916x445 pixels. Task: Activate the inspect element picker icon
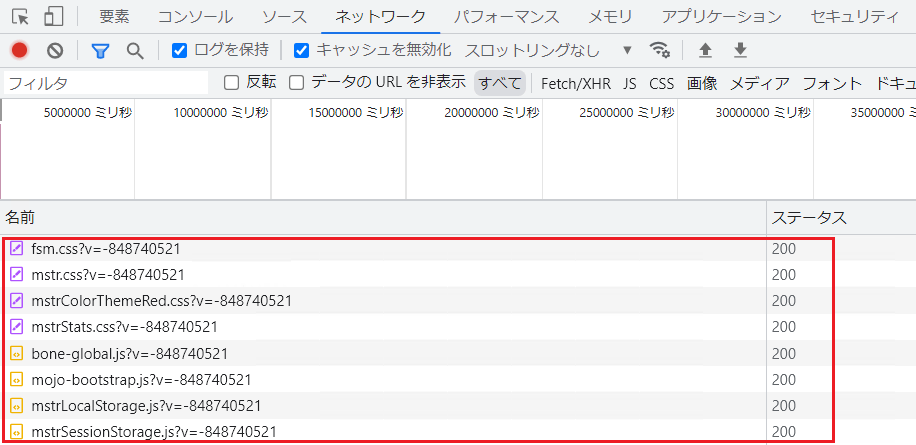(21, 16)
